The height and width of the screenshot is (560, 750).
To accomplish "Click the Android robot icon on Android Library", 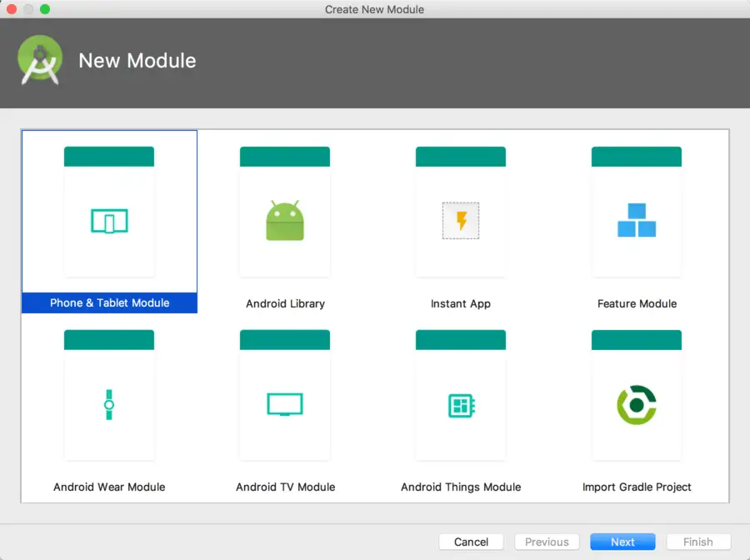I will coord(285,221).
